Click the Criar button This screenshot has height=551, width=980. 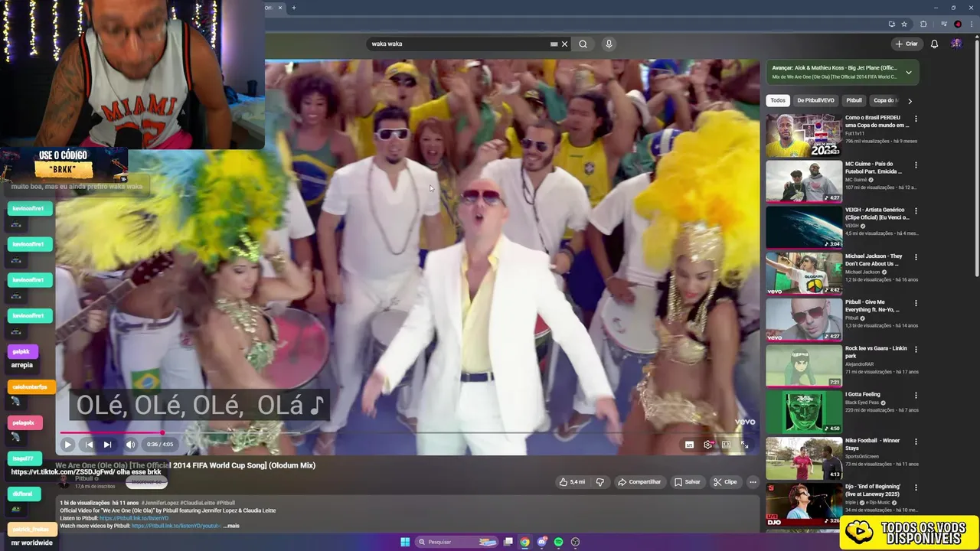906,44
